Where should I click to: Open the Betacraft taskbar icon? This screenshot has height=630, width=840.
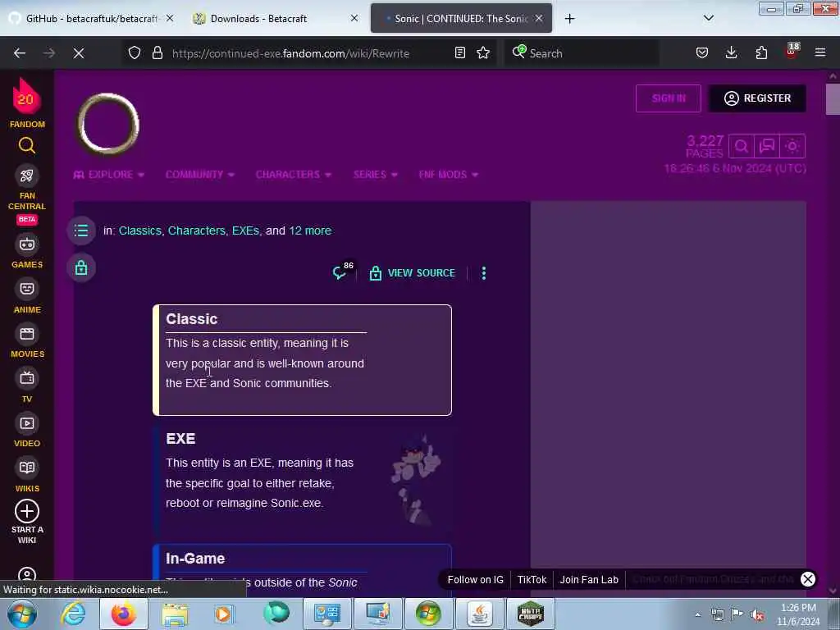[531, 614]
